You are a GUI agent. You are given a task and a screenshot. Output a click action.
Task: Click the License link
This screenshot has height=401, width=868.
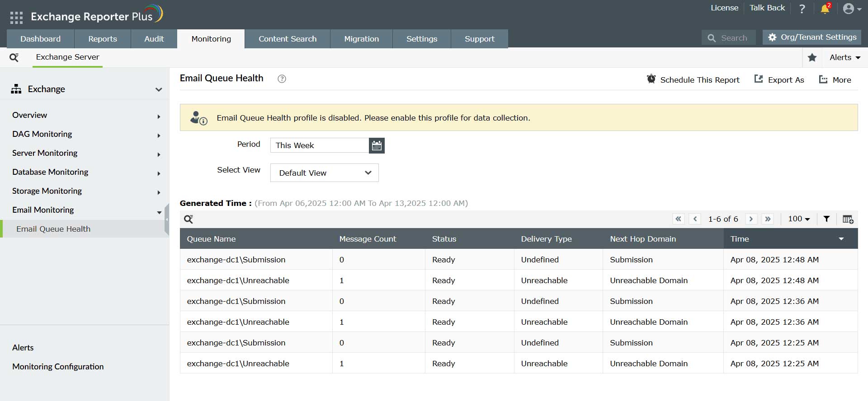tap(724, 8)
